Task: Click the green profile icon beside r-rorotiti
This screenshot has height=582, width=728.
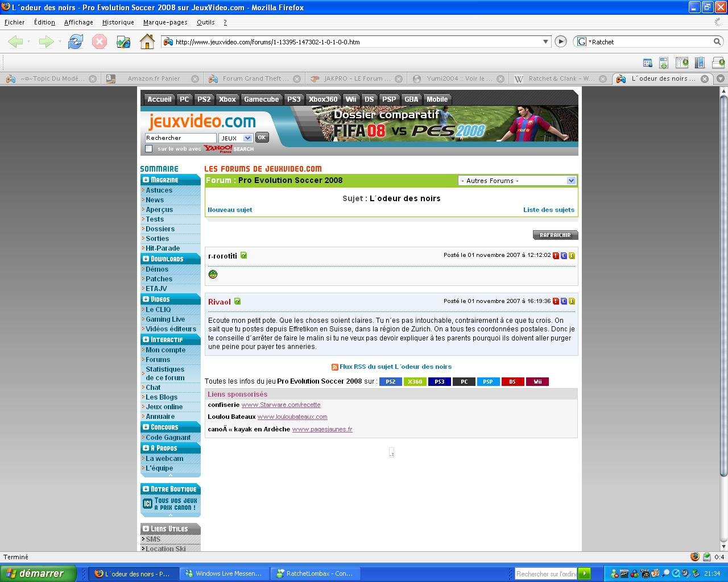Action: click(x=243, y=256)
